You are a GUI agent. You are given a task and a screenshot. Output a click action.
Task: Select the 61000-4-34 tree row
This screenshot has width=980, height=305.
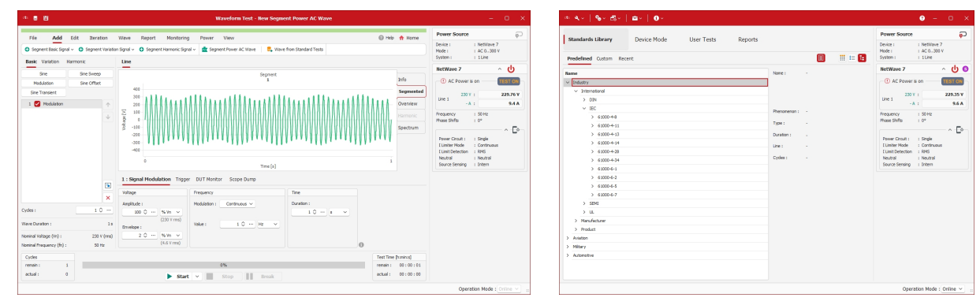(665, 160)
